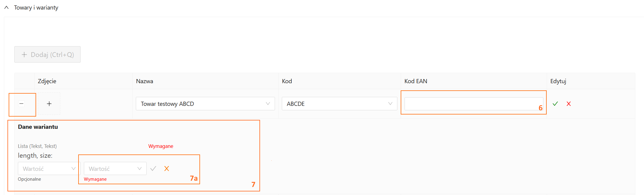Confirm variant value with gray checkmark
This screenshot has height=195, width=644.
[153, 169]
